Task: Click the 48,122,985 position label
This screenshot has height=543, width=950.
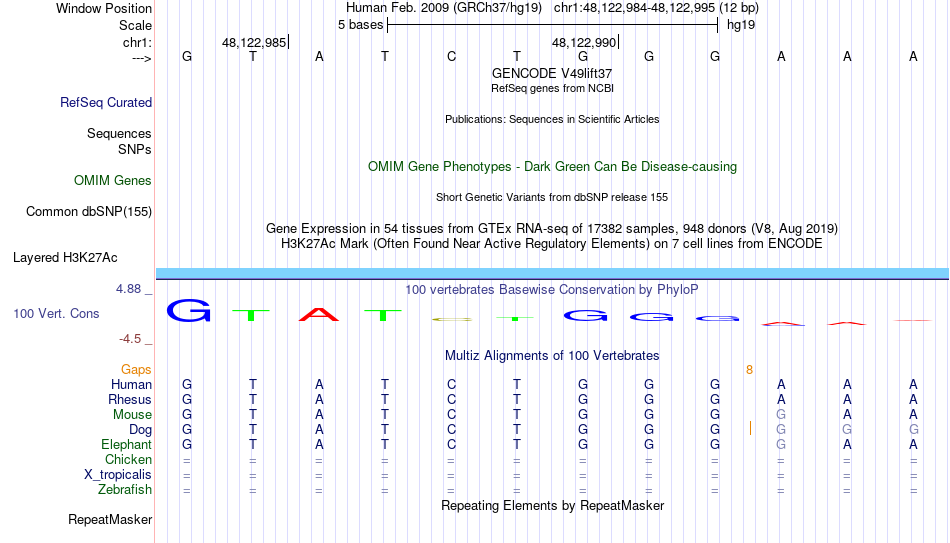Action: click(254, 42)
